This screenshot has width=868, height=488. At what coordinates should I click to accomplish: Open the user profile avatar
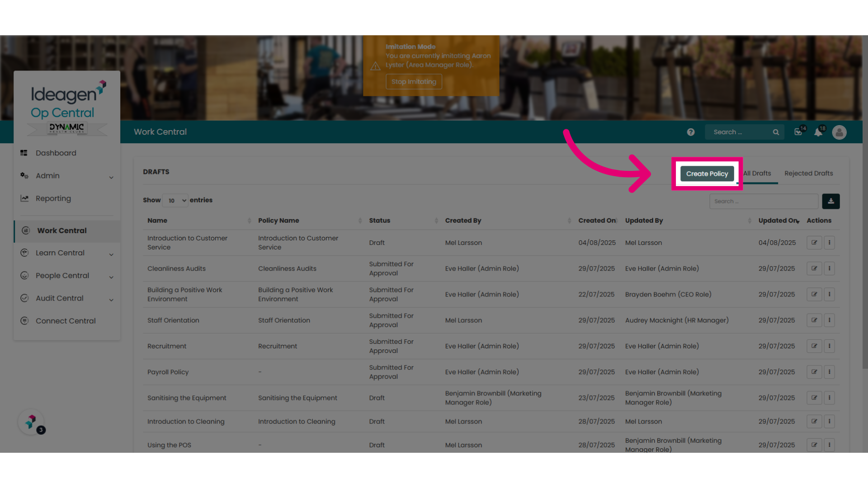[840, 132]
